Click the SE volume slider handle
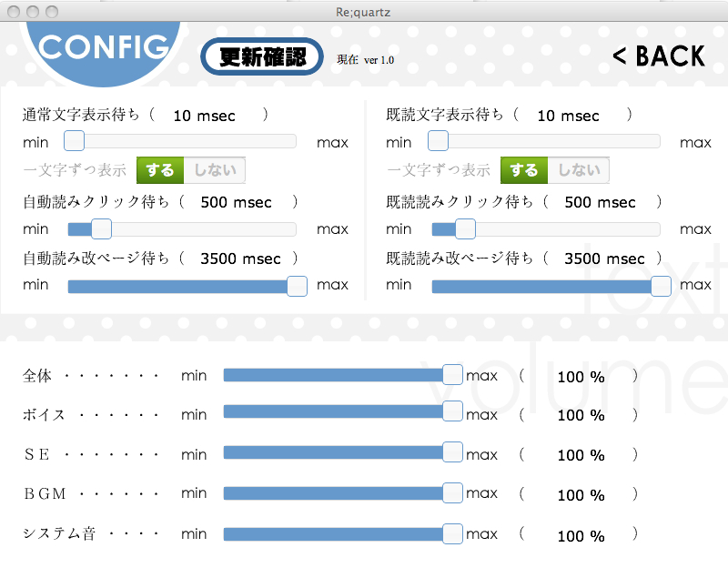The image size is (728, 568). point(452,451)
